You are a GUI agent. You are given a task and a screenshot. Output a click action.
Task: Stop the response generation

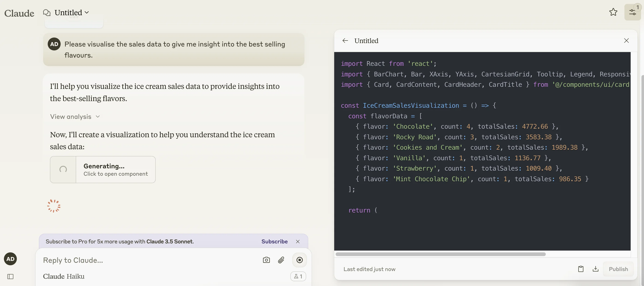coord(299,260)
